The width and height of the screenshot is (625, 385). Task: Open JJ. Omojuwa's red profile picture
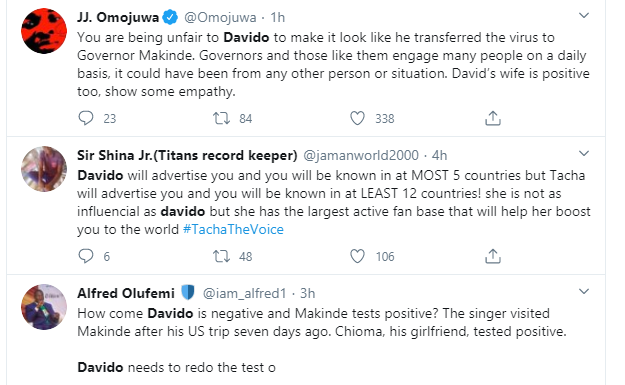44,31
